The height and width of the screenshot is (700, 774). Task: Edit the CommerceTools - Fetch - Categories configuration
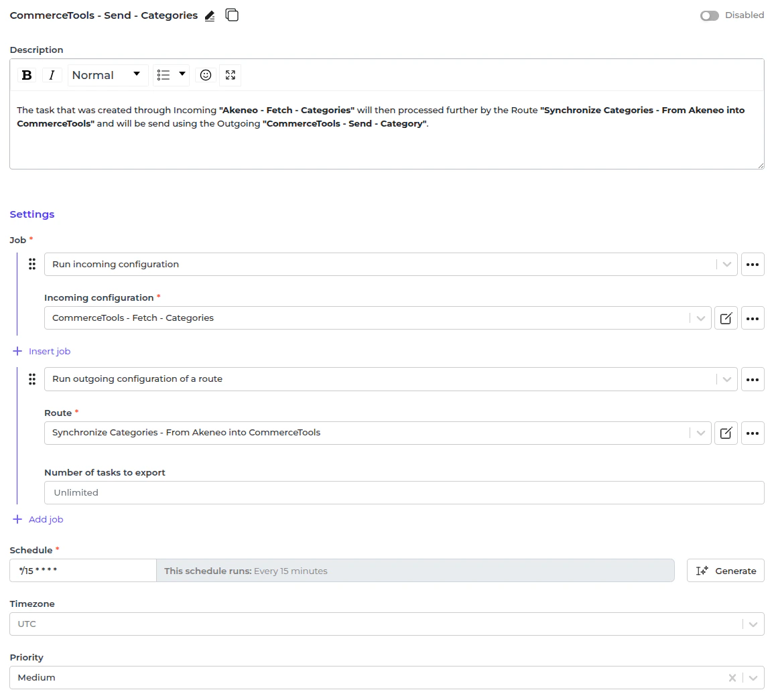pos(726,318)
